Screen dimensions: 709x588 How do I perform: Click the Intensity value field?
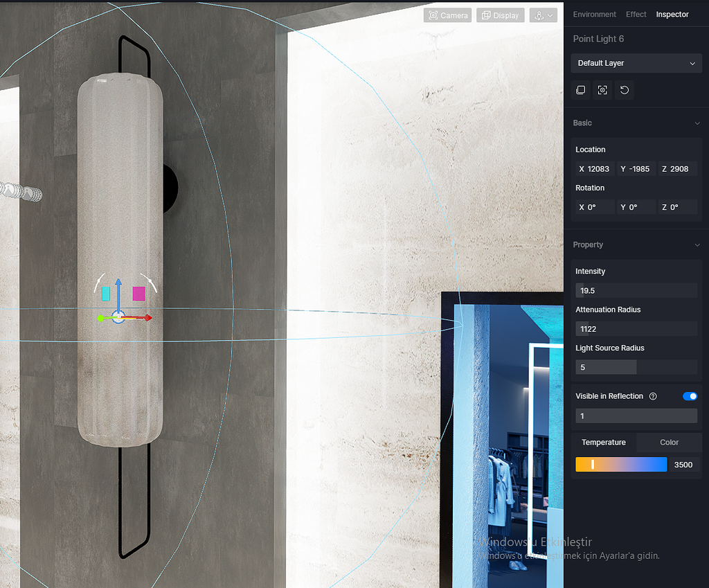point(636,290)
